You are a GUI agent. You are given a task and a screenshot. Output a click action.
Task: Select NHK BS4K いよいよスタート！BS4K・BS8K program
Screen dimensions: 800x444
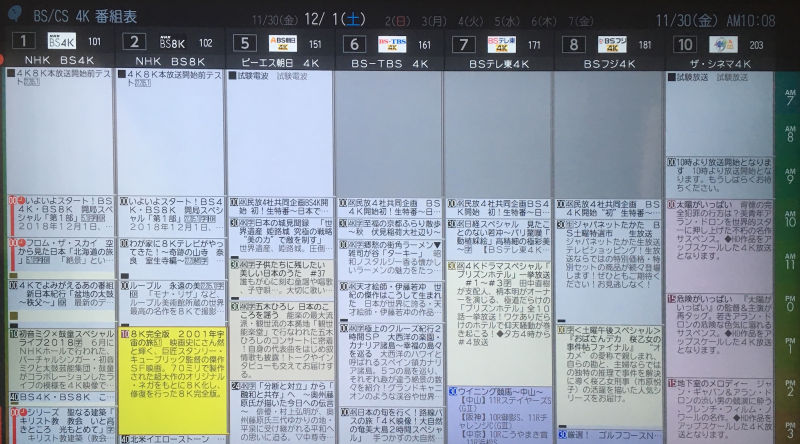coord(61,214)
